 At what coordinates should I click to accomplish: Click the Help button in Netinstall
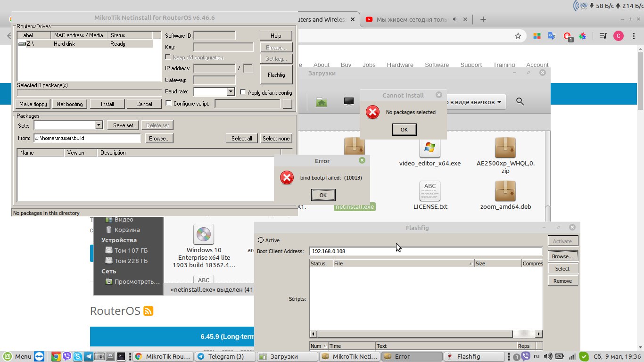point(276,35)
